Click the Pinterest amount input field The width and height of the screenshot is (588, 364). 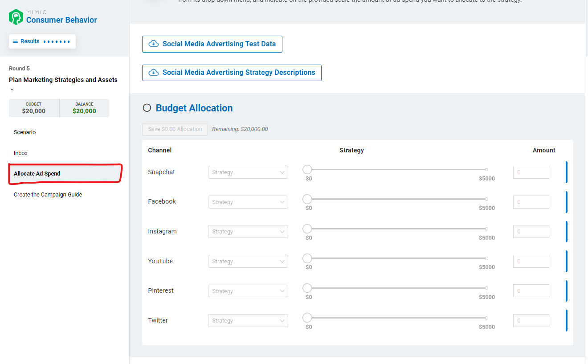tap(531, 291)
